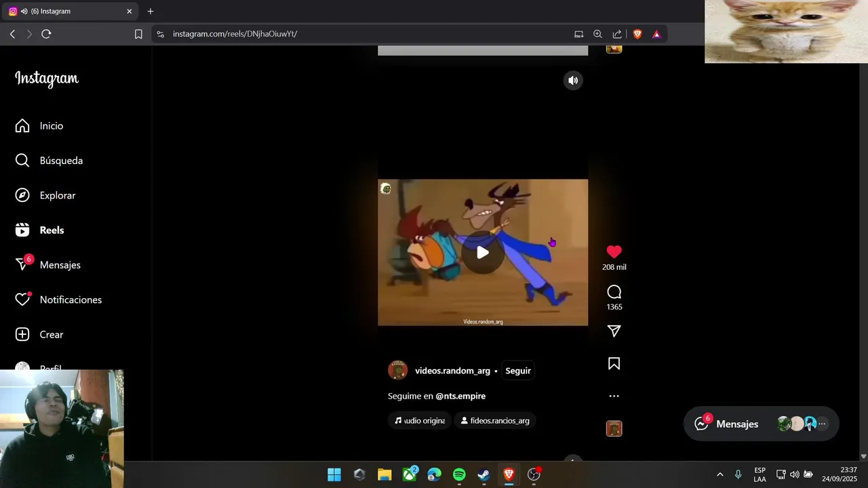Open File Explorer from taskbar
The image size is (868, 488).
tap(384, 474)
